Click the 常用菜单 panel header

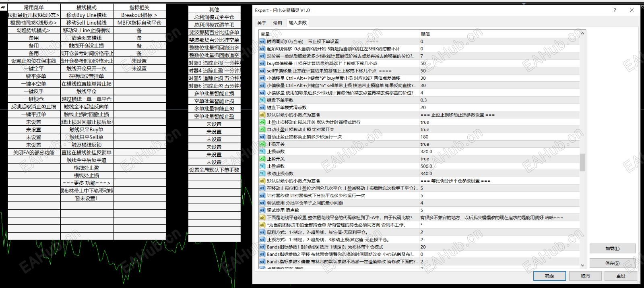point(34,7)
